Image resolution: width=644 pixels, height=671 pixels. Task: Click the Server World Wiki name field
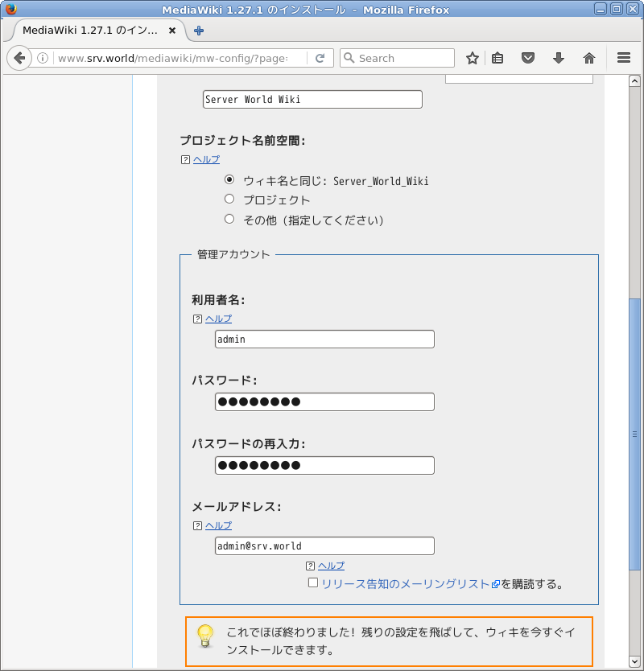tap(312, 99)
